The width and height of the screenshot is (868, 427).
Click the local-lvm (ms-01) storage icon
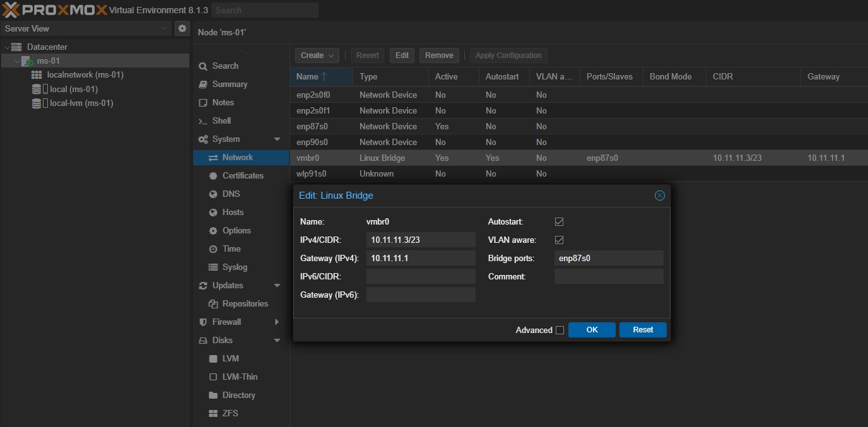click(37, 103)
